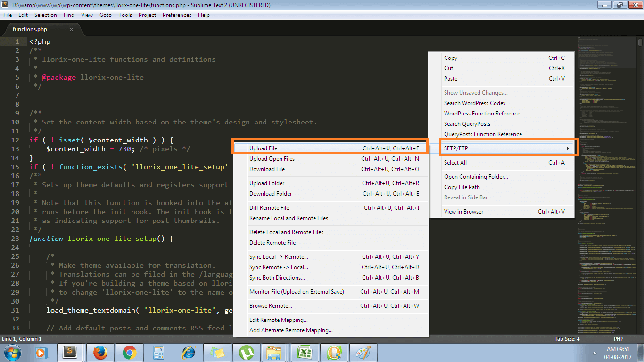Expand the SFTP/FTP submenu
The image size is (644, 362).
tap(507, 148)
